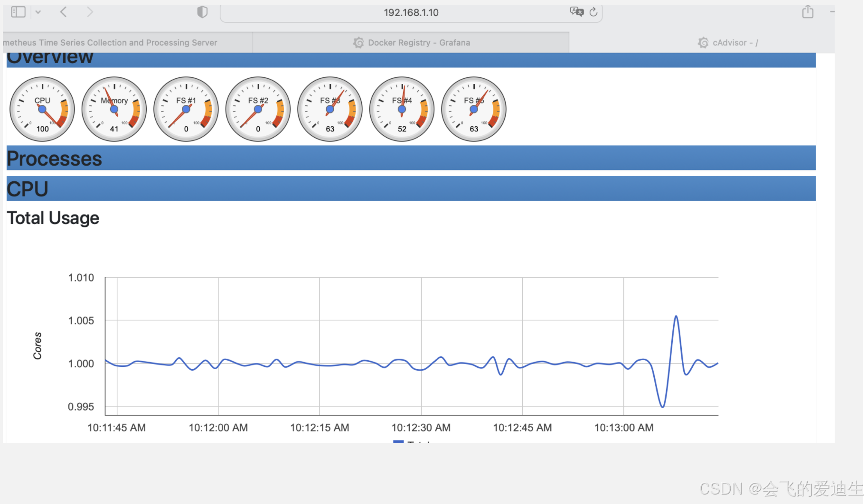Click the FS #4 gauge showing 52

[402, 109]
